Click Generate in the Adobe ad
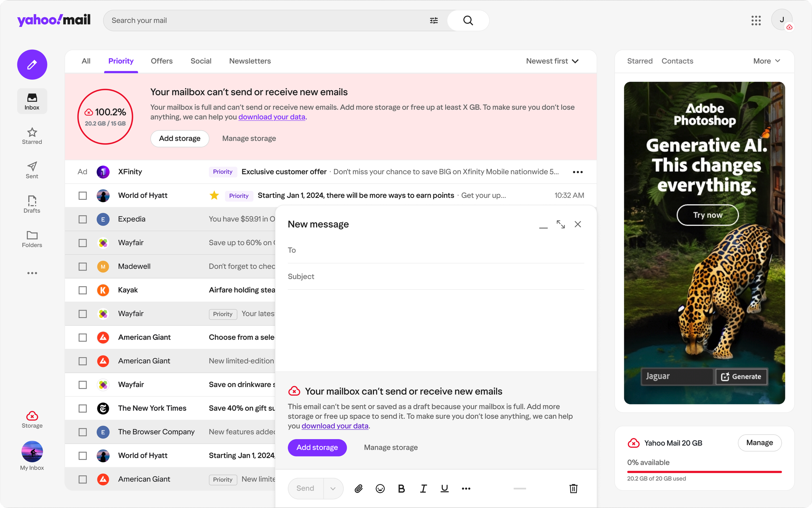 pyautogui.click(x=741, y=377)
